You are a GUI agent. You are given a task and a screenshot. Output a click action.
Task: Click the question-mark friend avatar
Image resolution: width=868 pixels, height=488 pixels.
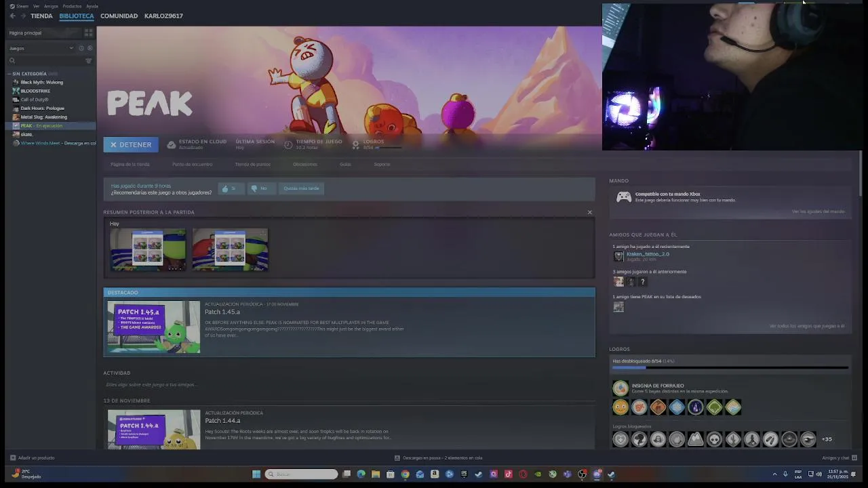pyautogui.click(x=642, y=282)
